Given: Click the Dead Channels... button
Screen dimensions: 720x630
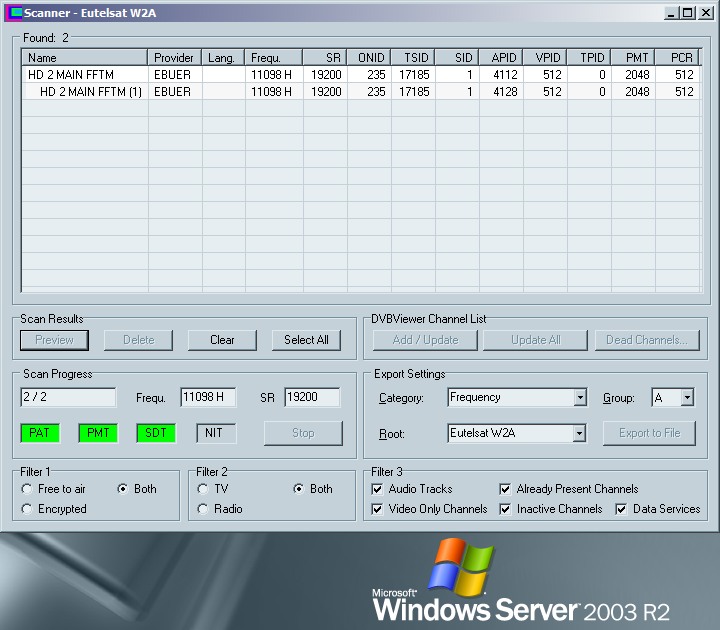Looking at the screenshot, I should (x=647, y=340).
